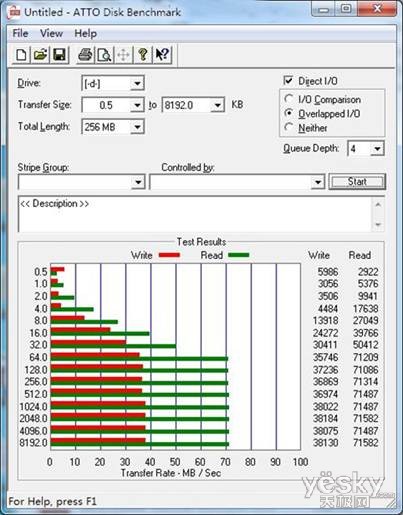This screenshot has width=403, height=515.
Task: Click the 0.5 row write value 5986
Action: coord(328,272)
